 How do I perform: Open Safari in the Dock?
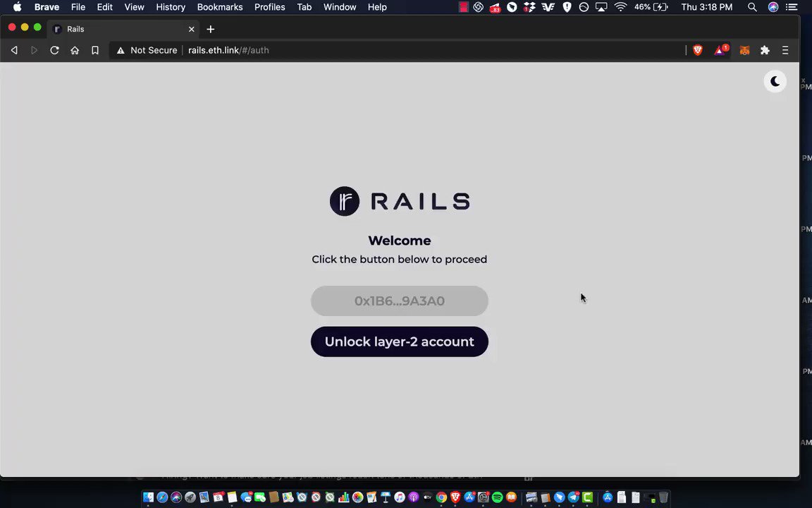[162, 497]
